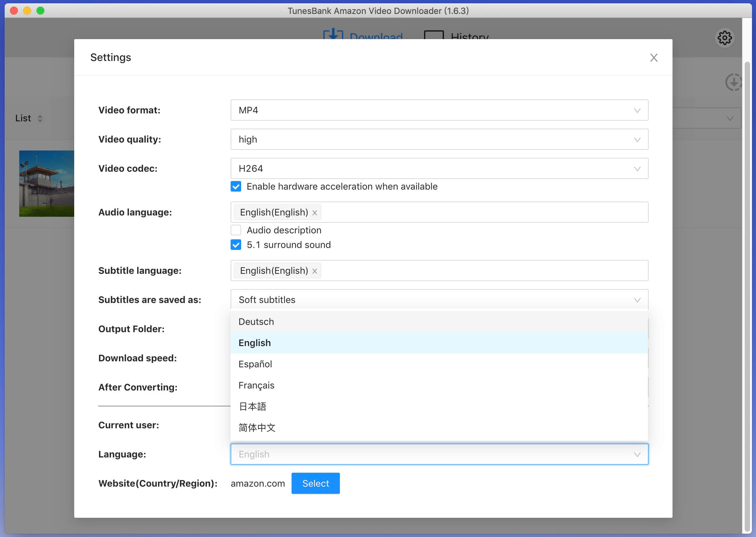Image resolution: width=756 pixels, height=537 pixels.
Task: Click the Audio language input field
Action: 439,212
